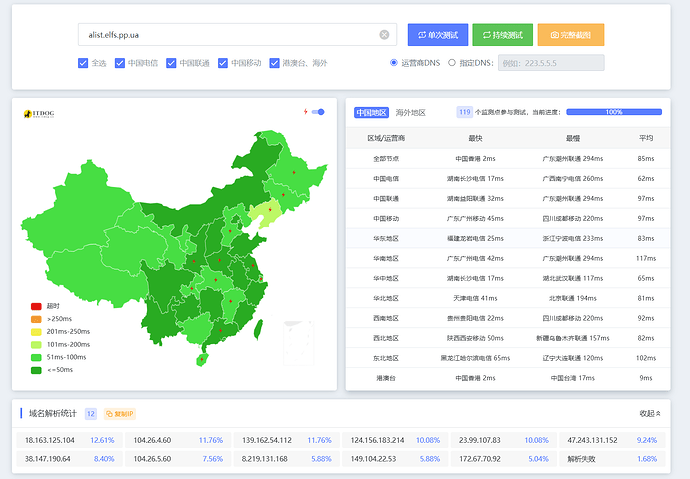690x479 pixels.
Task: Click the IP 149.104.22.53
Action: [x=373, y=459]
